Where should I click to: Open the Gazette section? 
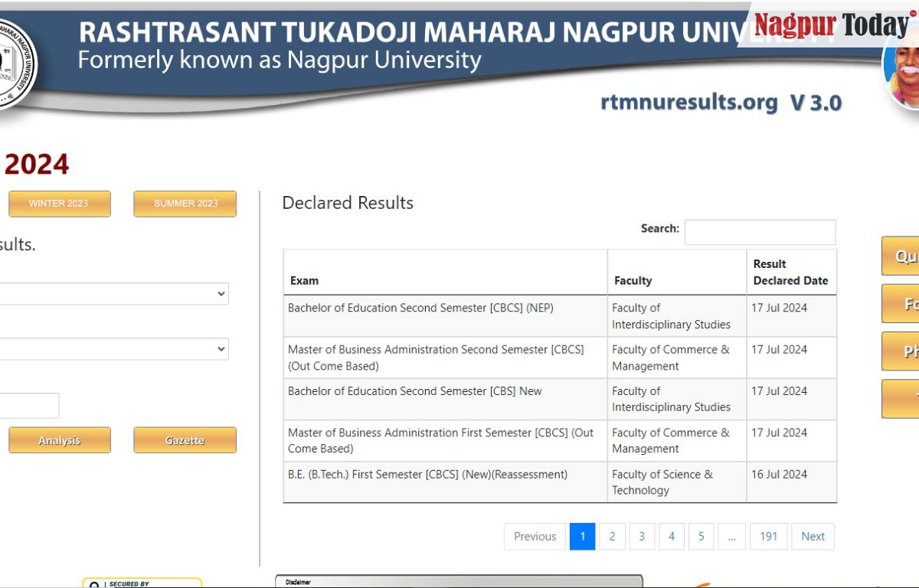click(185, 440)
